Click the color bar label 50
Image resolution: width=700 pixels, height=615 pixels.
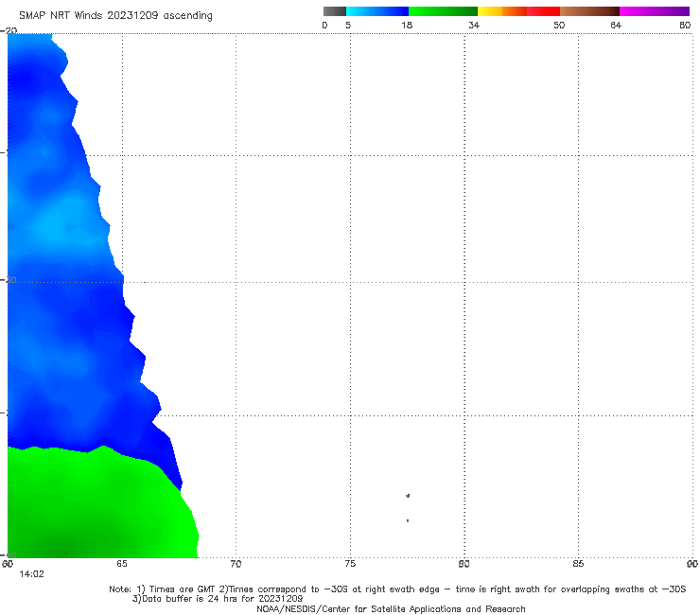(x=559, y=26)
